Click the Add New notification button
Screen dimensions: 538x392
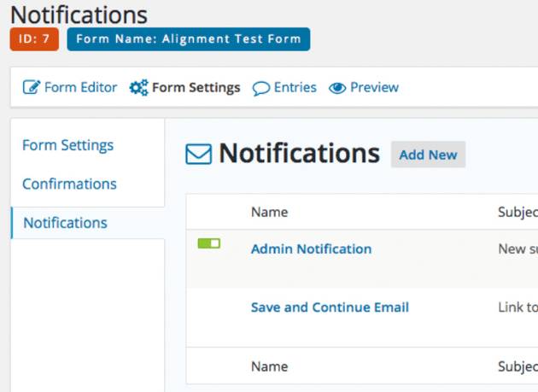(x=428, y=155)
